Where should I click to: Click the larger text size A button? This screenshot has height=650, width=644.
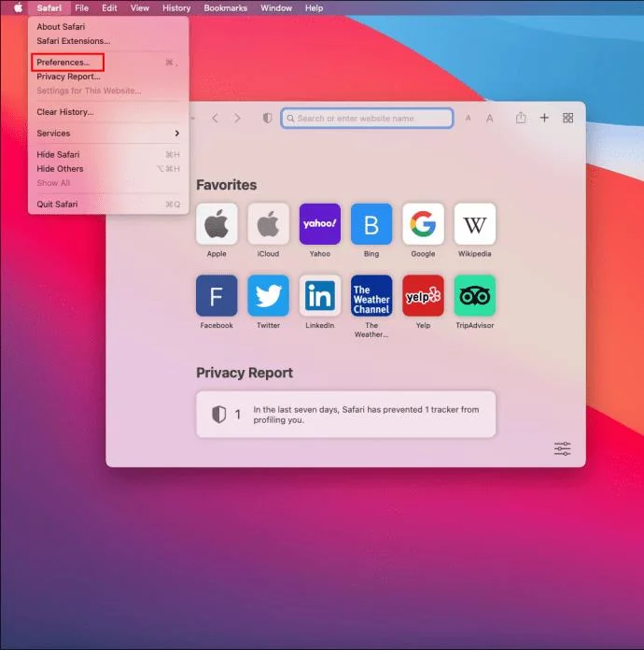coord(489,119)
